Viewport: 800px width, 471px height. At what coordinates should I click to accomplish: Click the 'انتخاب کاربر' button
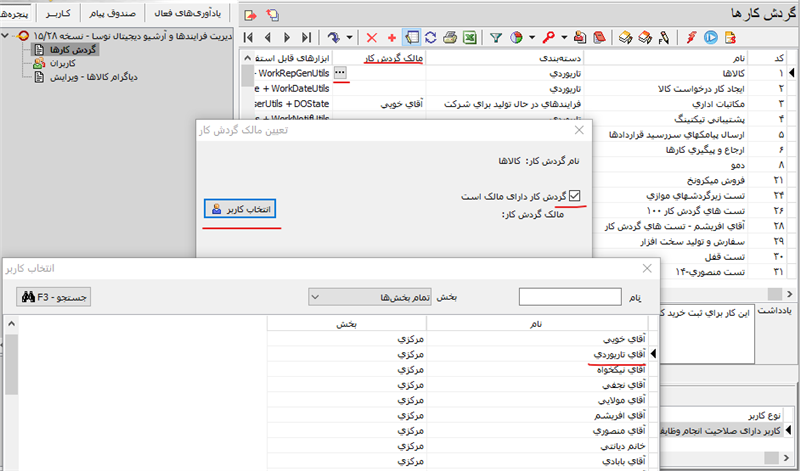238,209
